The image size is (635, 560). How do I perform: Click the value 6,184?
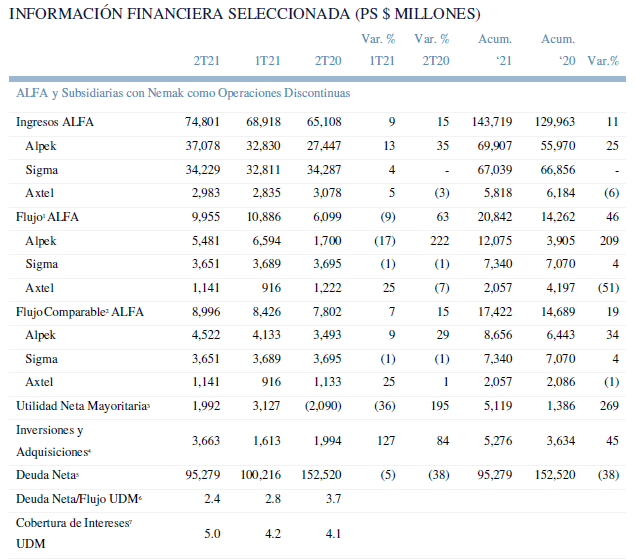[x=561, y=193]
